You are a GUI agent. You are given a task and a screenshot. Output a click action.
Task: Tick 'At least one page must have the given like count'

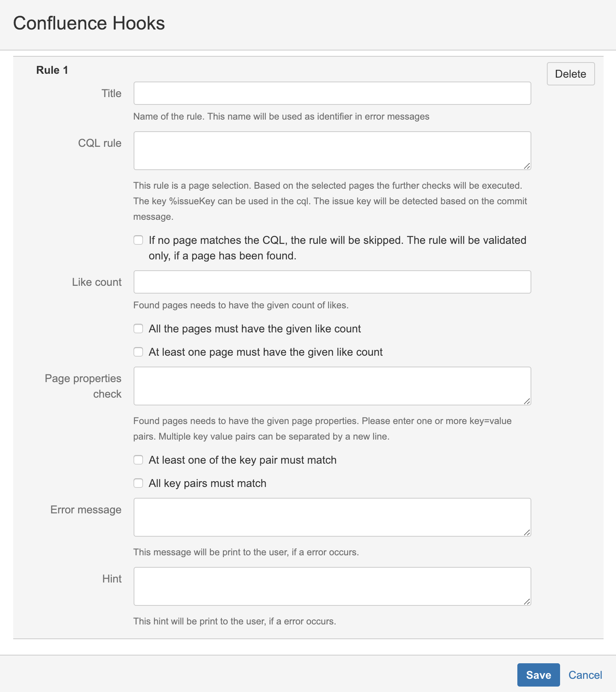tap(138, 352)
